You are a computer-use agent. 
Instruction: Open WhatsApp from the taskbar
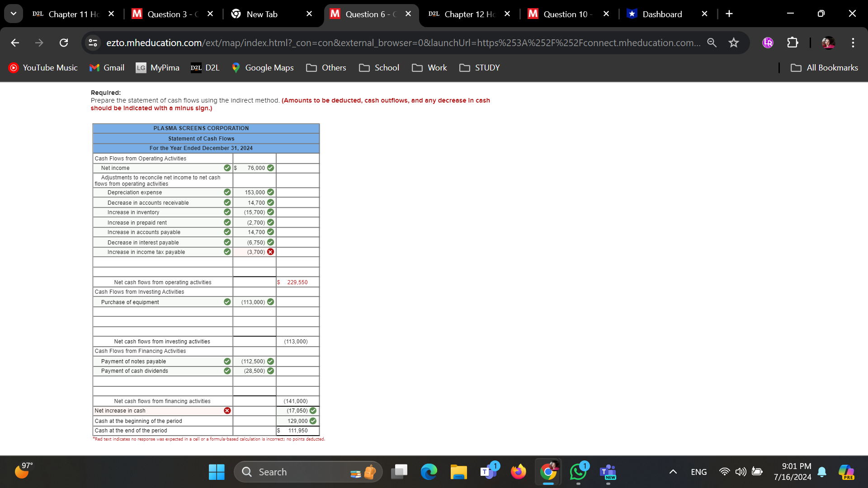pos(578,471)
